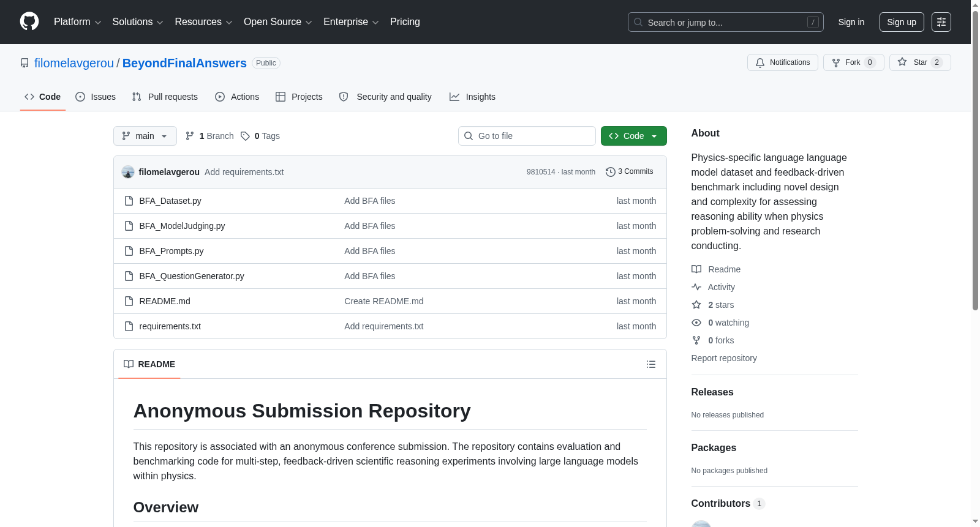Expand the Solutions menu
The image size is (980, 527).
(x=138, y=22)
